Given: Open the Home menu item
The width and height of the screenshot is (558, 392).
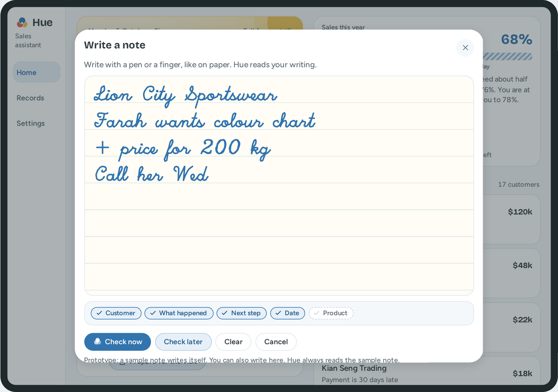Looking at the screenshot, I should 37,72.
